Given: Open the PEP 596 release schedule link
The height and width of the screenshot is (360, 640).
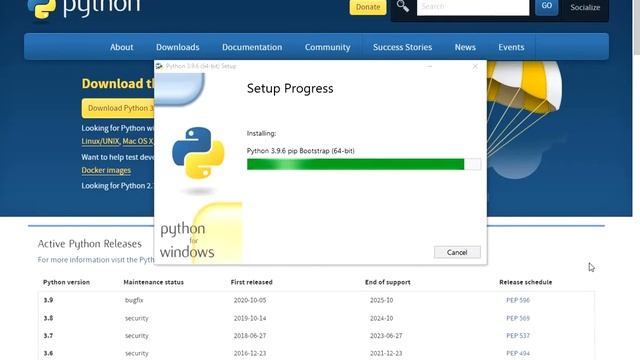Looking at the screenshot, I should [518, 300].
